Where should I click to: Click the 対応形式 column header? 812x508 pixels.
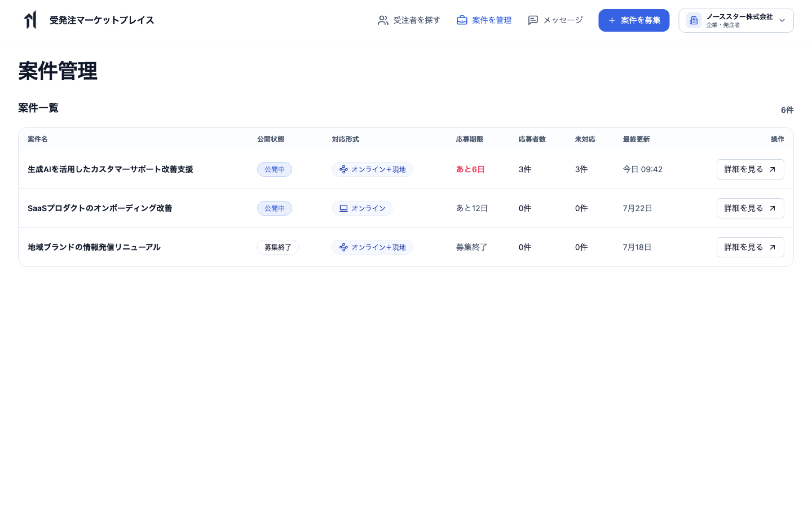click(x=345, y=139)
